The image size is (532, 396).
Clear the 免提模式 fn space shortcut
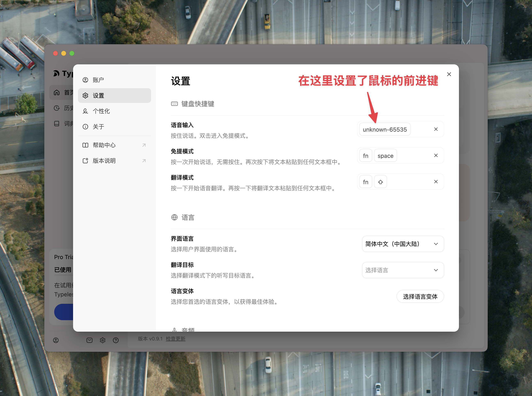[436, 156]
